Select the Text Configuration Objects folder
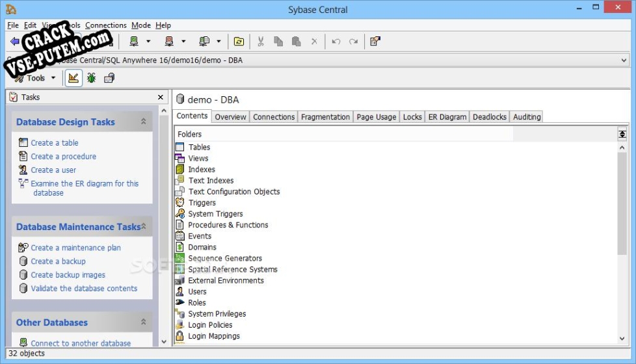This screenshot has width=636, height=364. (234, 192)
